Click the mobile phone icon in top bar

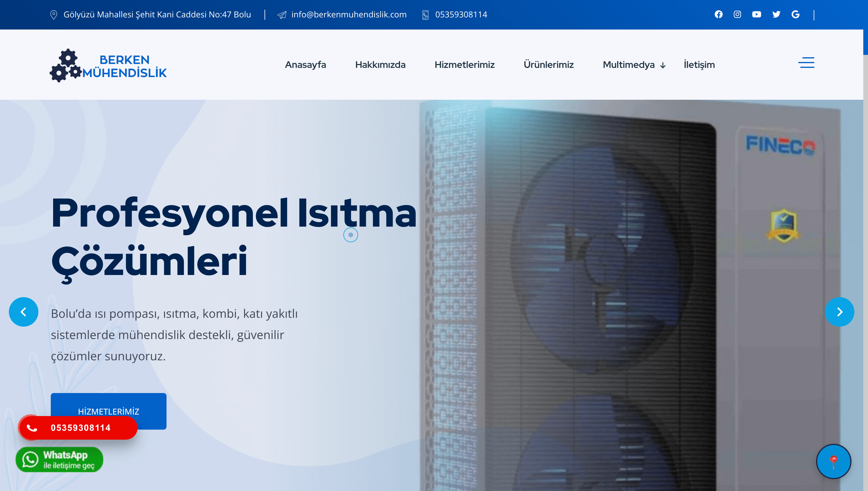pos(425,15)
